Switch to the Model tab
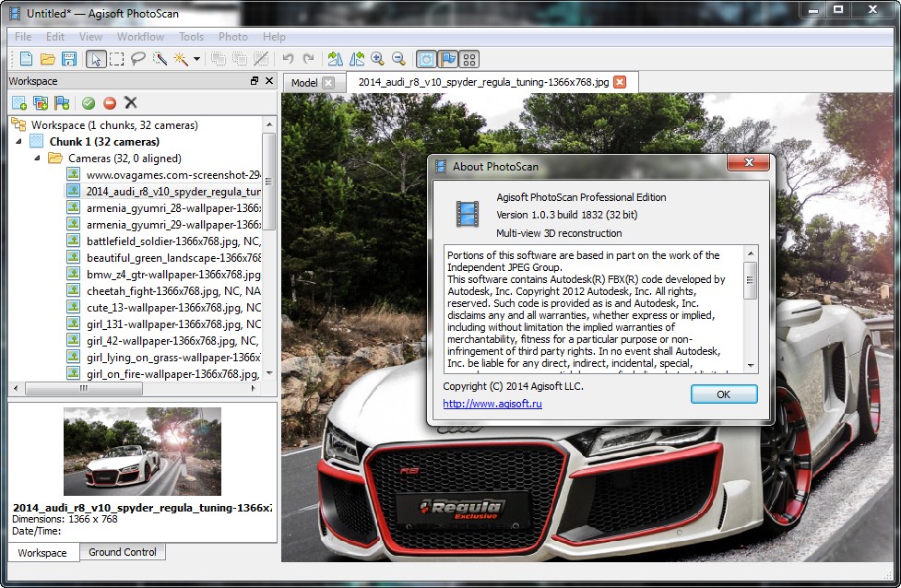The width and height of the screenshot is (901, 588). click(x=304, y=83)
